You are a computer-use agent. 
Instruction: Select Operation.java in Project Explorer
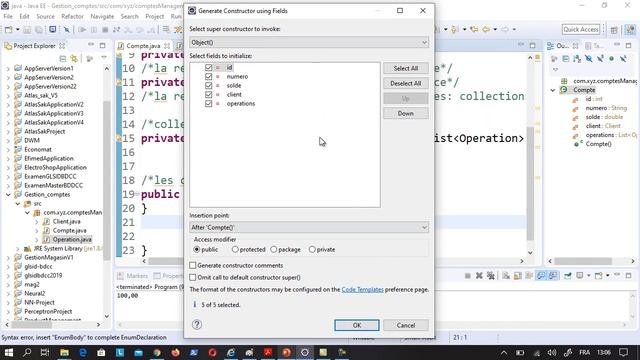[x=72, y=240]
